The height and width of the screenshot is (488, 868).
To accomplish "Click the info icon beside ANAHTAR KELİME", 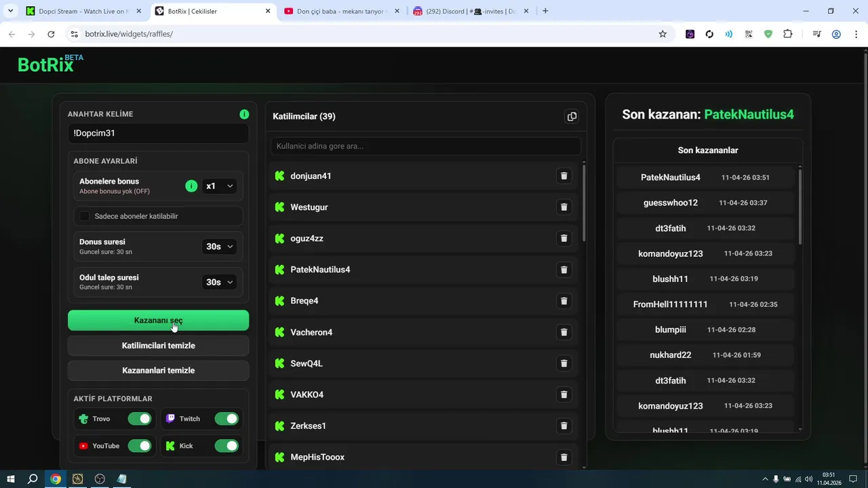I will tap(244, 115).
